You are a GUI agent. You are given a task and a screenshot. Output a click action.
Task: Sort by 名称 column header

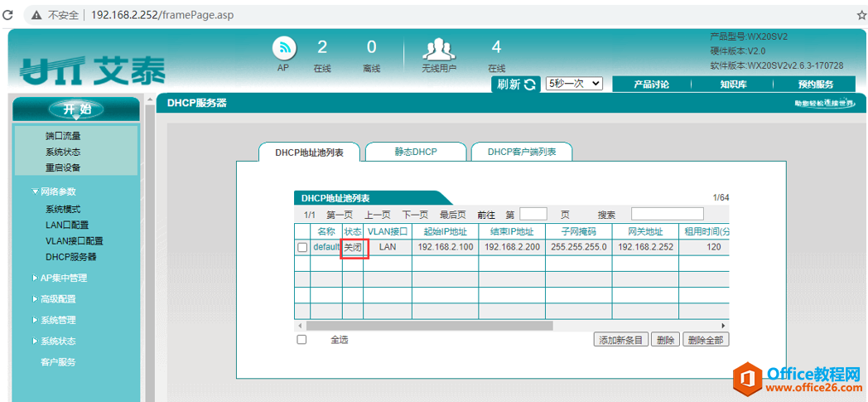point(326,231)
